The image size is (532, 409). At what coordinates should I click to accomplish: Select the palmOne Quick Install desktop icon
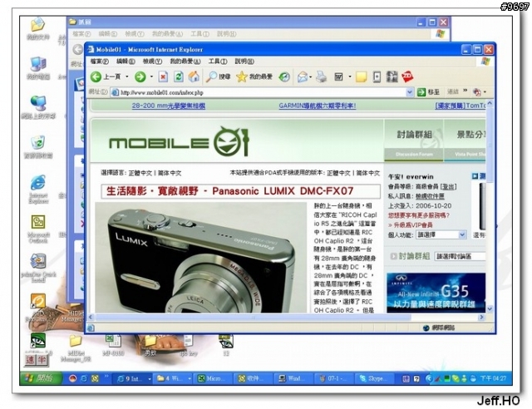pos(38,269)
